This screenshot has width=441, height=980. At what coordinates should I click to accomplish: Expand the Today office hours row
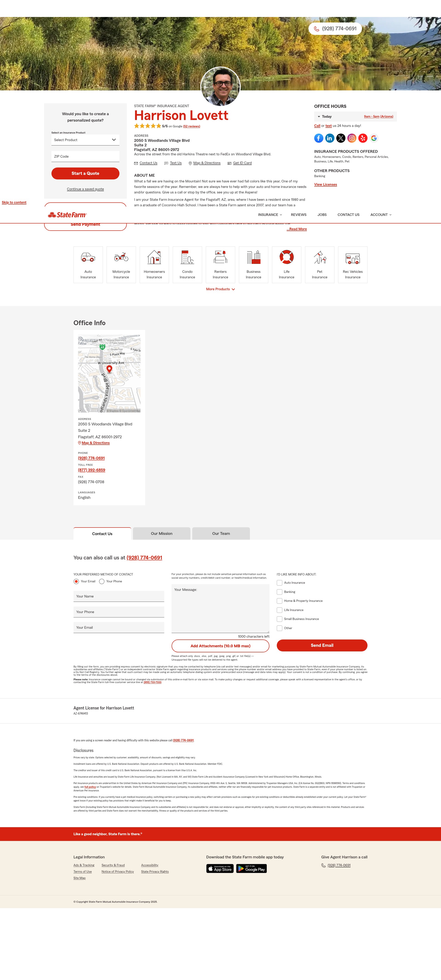355,116
